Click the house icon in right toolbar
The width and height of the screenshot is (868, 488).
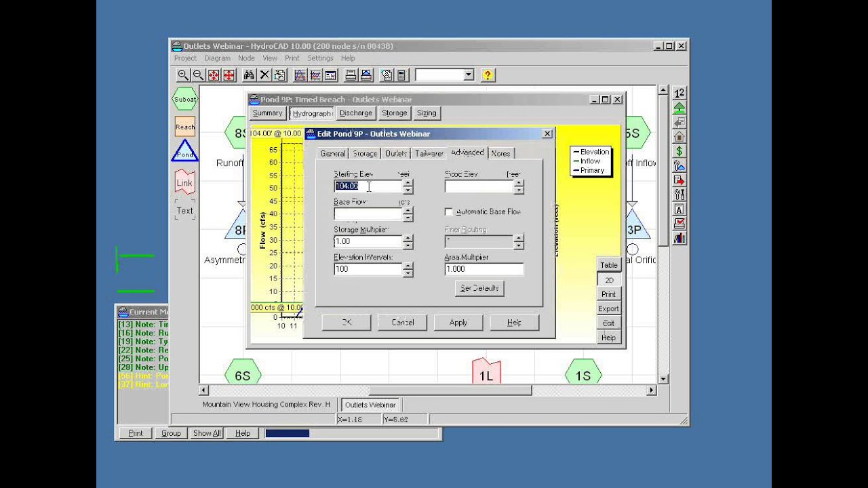coord(679,136)
